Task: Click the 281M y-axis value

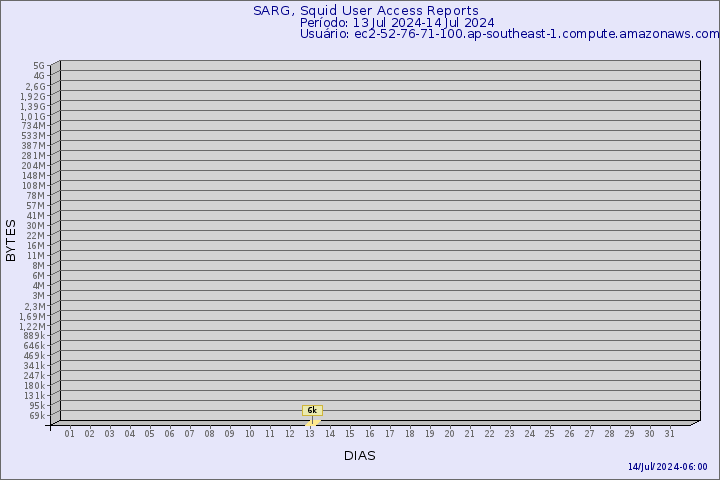Action: (x=34, y=156)
